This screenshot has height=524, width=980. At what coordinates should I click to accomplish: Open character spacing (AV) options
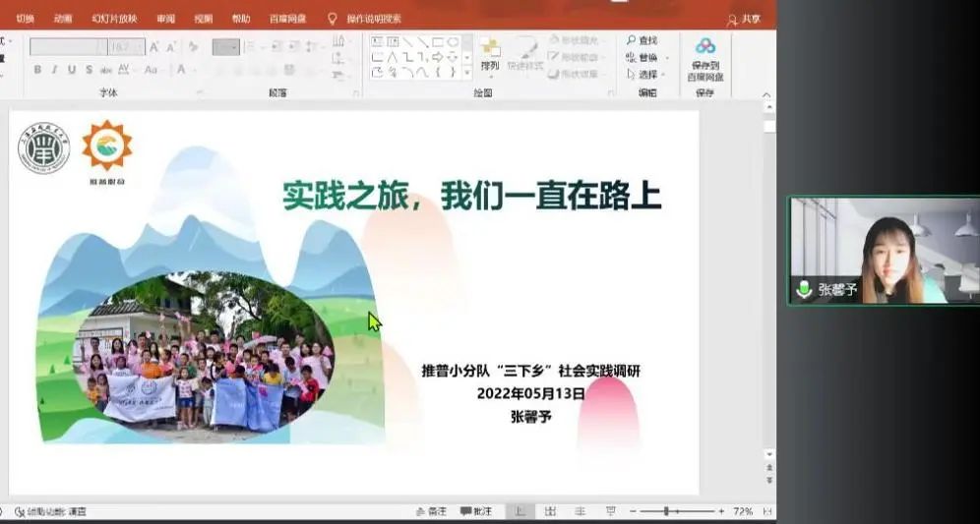(x=124, y=70)
